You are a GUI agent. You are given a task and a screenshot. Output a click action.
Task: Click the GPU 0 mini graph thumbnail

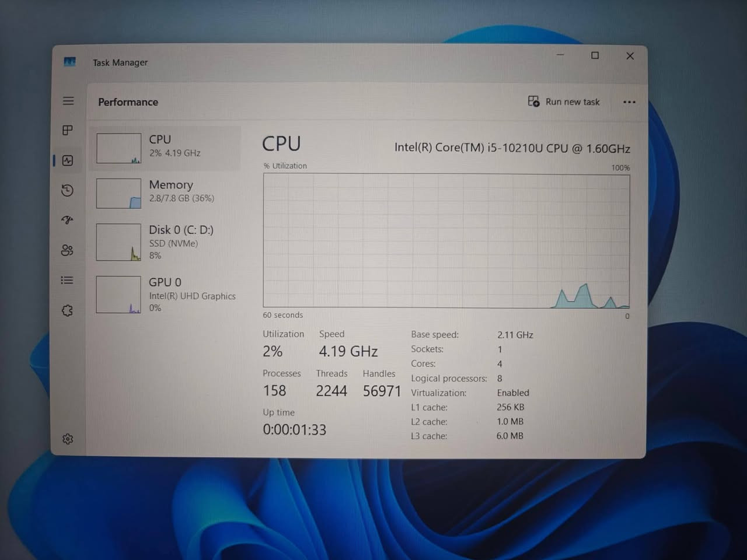[118, 295]
